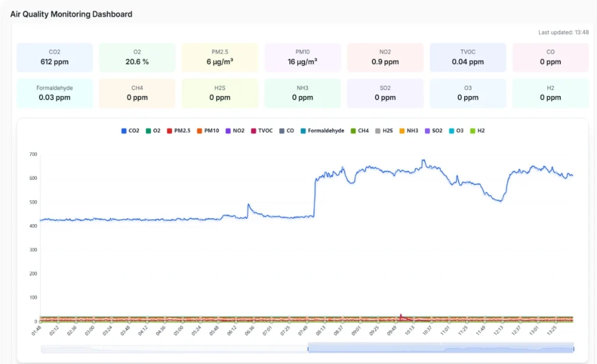Toggle CO2 series in chart legend
The image size is (597, 364).
[130, 131]
